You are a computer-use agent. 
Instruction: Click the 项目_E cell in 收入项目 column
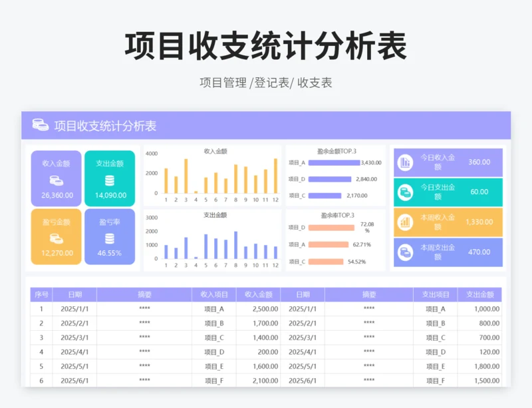pyautogui.click(x=214, y=367)
